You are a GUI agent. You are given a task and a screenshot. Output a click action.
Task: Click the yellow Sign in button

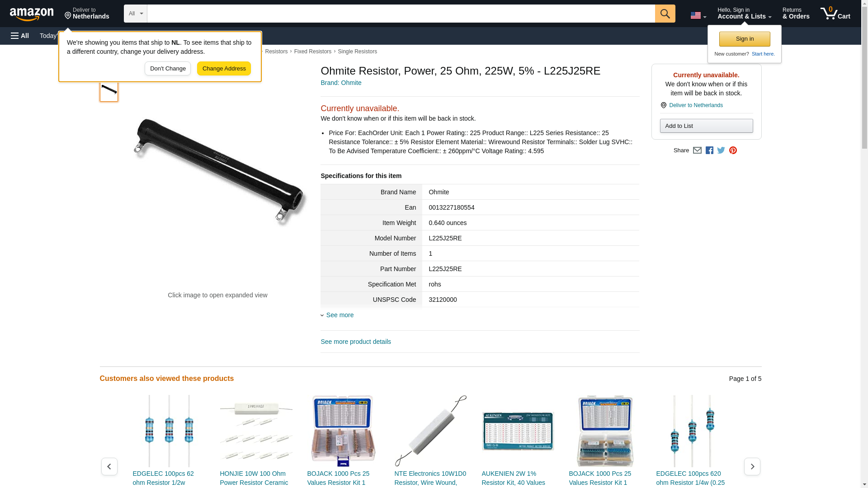click(745, 39)
